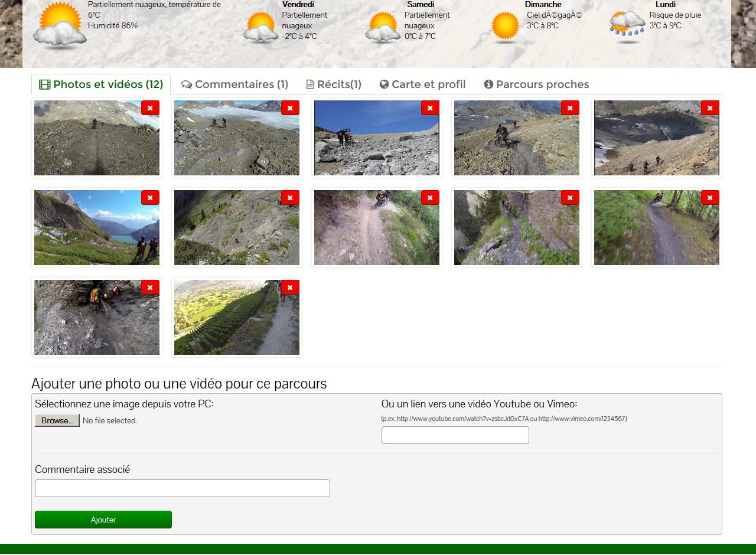The height and width of the screenshot is (555, 756).
Task: Open the Récits(1) tab
Action: click(x=334, y=84)
